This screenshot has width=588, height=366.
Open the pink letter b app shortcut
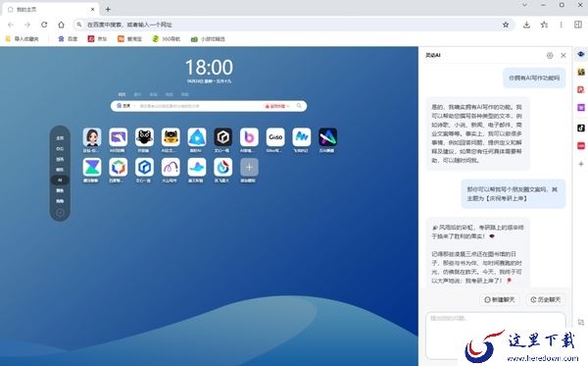pos(249,137)
